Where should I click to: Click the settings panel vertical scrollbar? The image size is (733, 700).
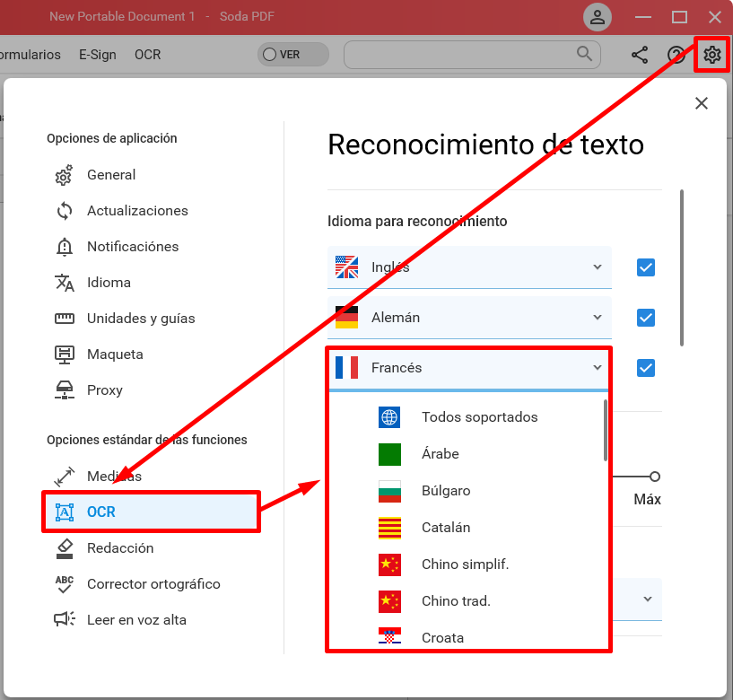point(682,268)
